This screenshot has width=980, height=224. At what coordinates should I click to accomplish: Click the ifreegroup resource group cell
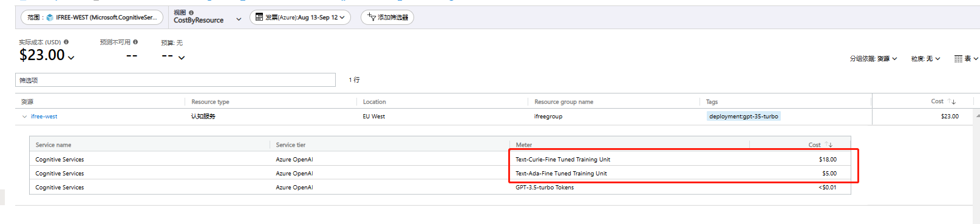(548, 117)
